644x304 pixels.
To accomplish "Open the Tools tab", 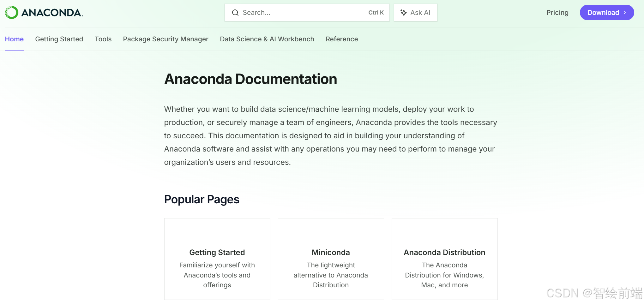I will pos(103,39).
